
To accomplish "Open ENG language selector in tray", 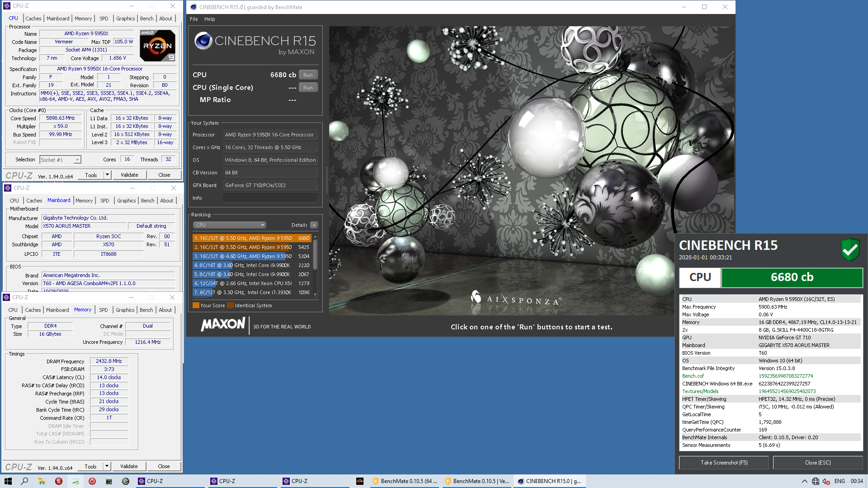I will [x=840, y=481].
